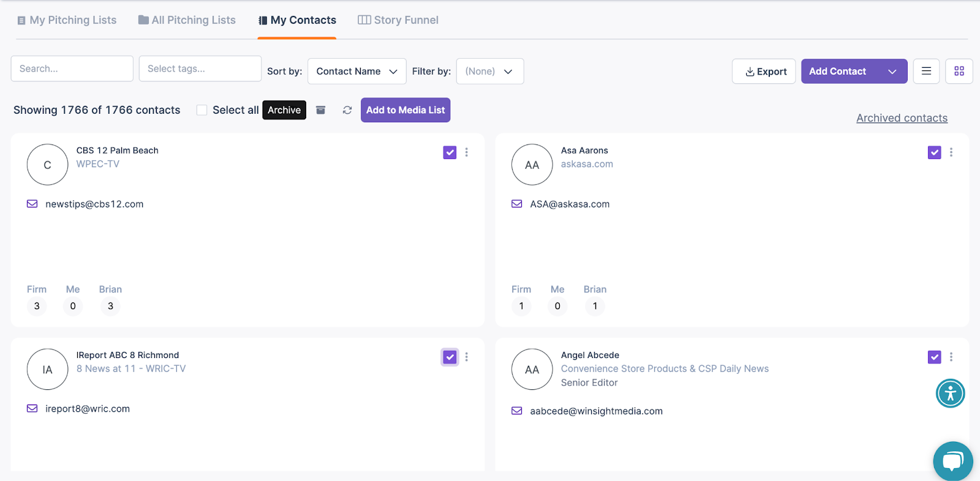Click the My Contacts address book icon
This screenshot has width=980, height=481.
pos(263,20)
